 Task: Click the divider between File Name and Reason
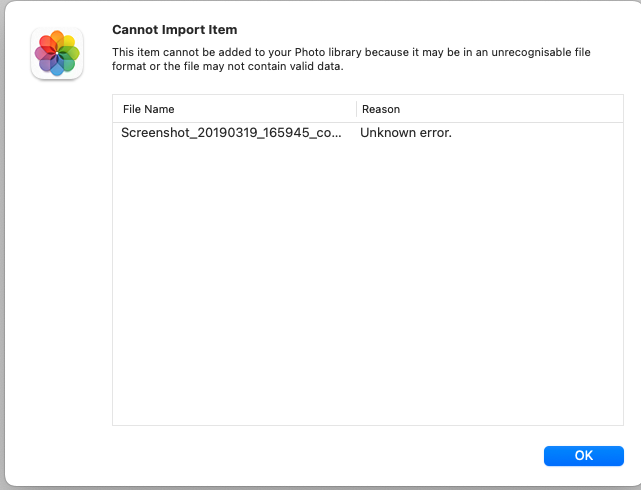point(356,109)
